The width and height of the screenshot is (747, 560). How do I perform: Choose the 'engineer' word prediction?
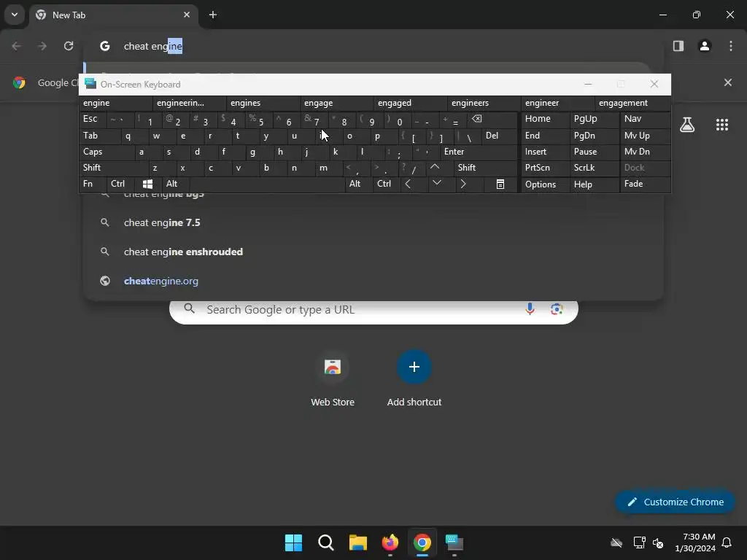point(558,103)
